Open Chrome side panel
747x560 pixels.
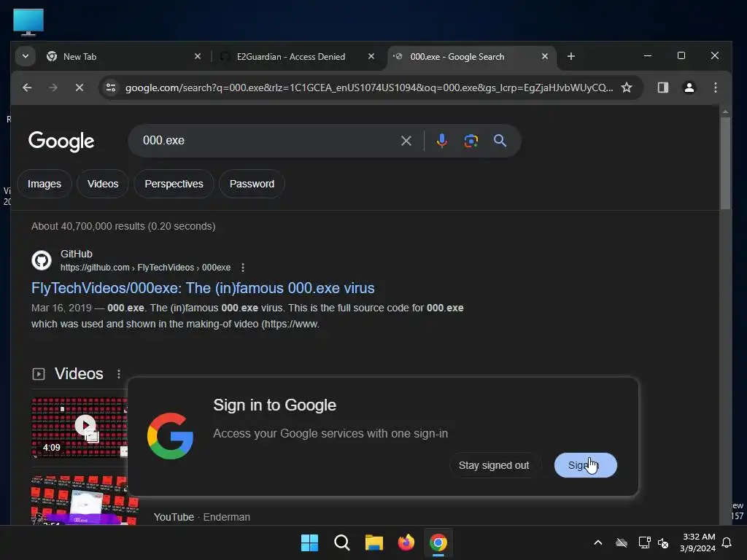point(662,87)
